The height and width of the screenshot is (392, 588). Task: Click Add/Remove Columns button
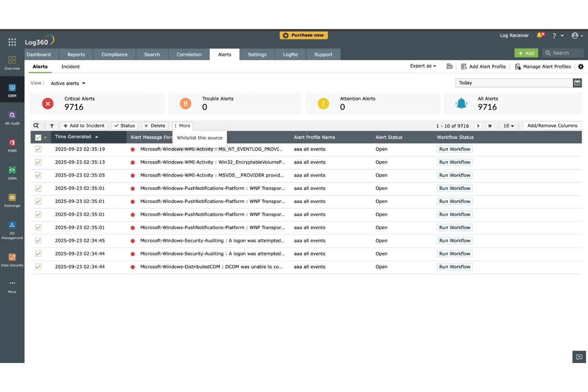(x=552, y=126)
